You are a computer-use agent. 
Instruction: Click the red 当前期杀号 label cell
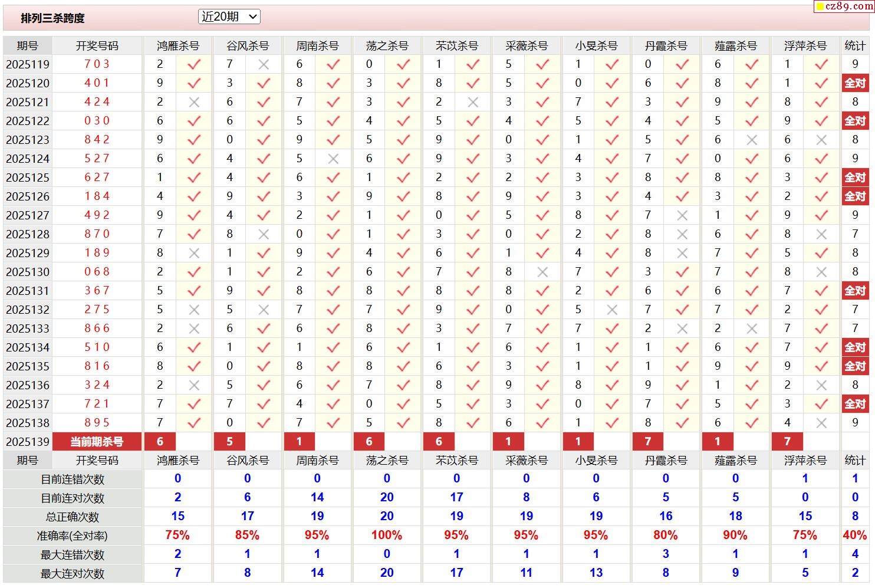click(97, 442)
